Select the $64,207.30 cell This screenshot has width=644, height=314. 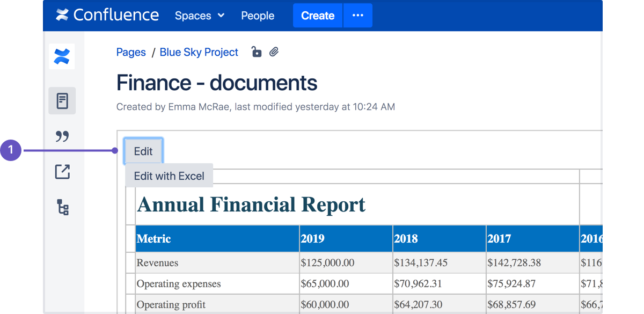[440, 304]
